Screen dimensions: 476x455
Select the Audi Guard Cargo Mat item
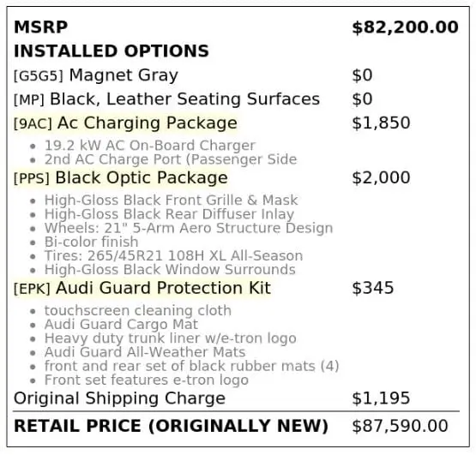(x=121, y=324)
